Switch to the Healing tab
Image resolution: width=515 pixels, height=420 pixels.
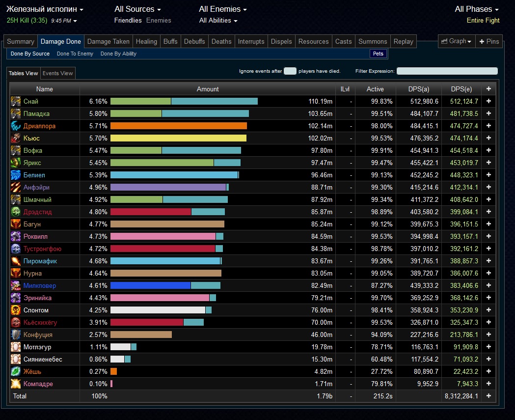[x=146, y=41]
